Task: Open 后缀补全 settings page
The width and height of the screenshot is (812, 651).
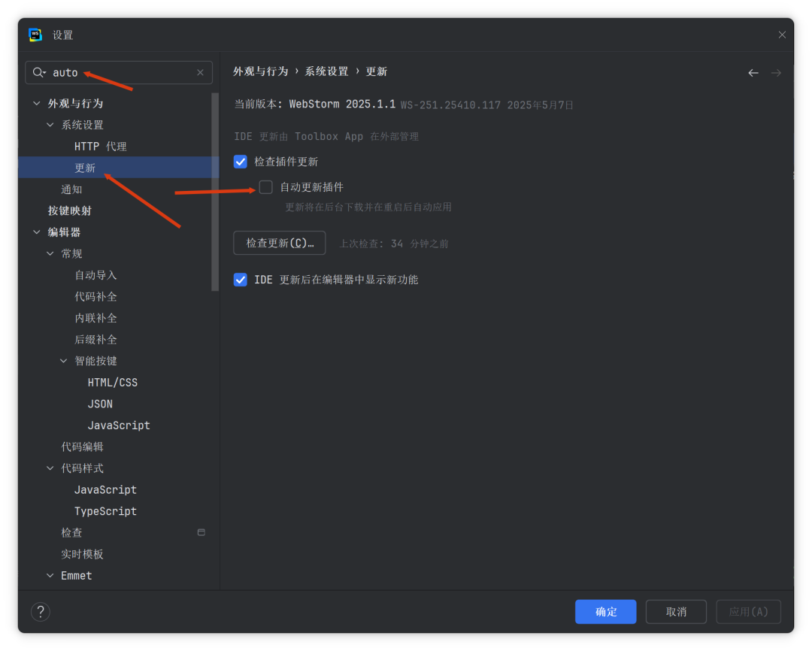Action: 95,340
